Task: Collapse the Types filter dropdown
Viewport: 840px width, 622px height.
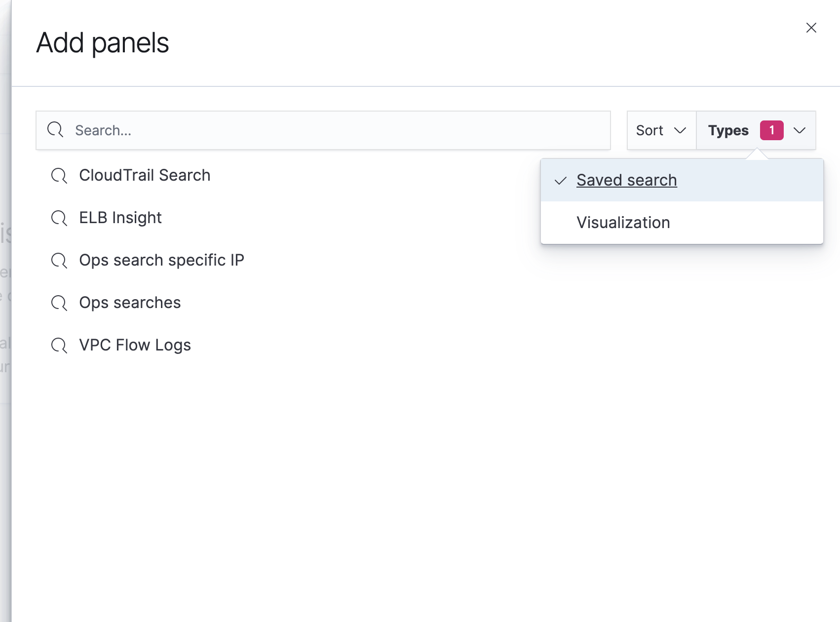Action: [728, 130]
